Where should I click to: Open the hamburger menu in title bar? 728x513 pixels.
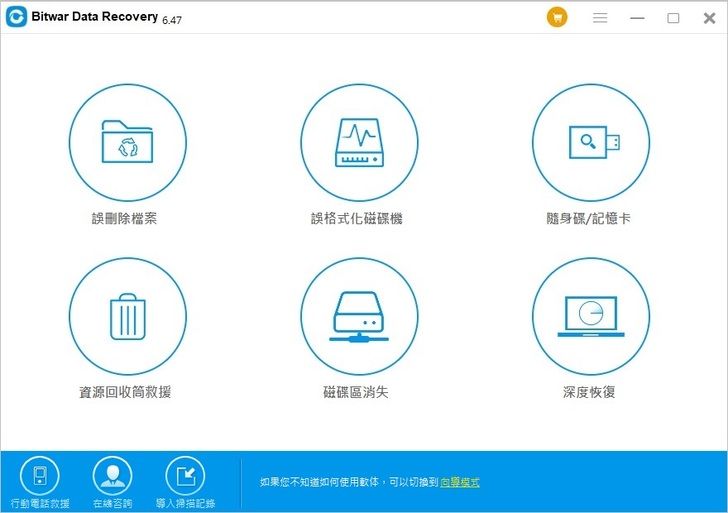pos(601,18)
